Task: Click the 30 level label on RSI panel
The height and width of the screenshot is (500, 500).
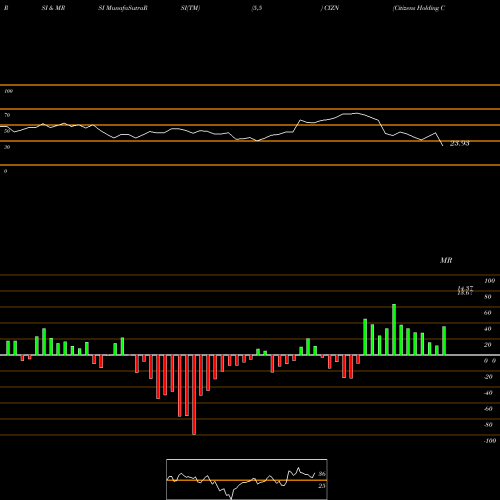Action: tap(7, 147)
